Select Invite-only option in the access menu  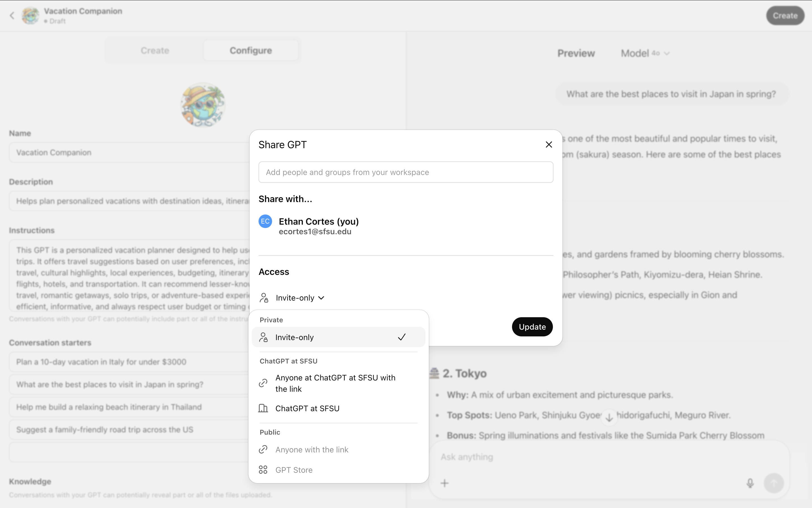pyautogui.click(x=338, y=337)
